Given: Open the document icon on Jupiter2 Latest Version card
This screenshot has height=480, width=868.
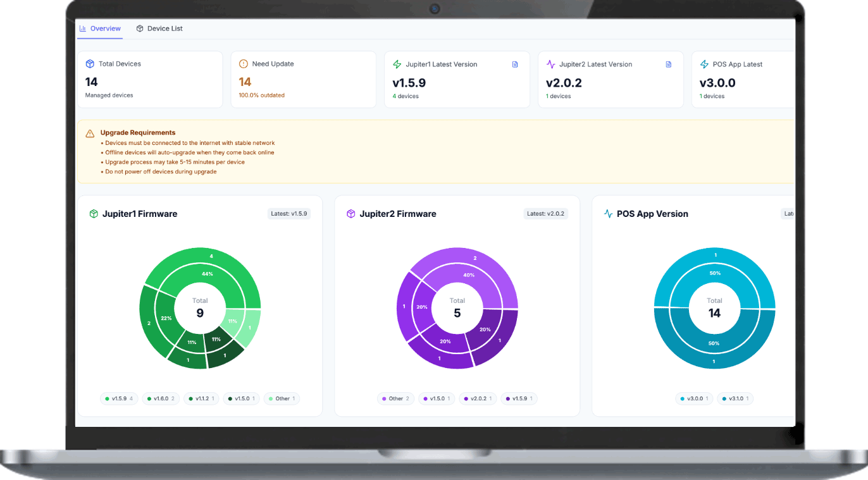Looking at the screenshot, I should point(669,65).
